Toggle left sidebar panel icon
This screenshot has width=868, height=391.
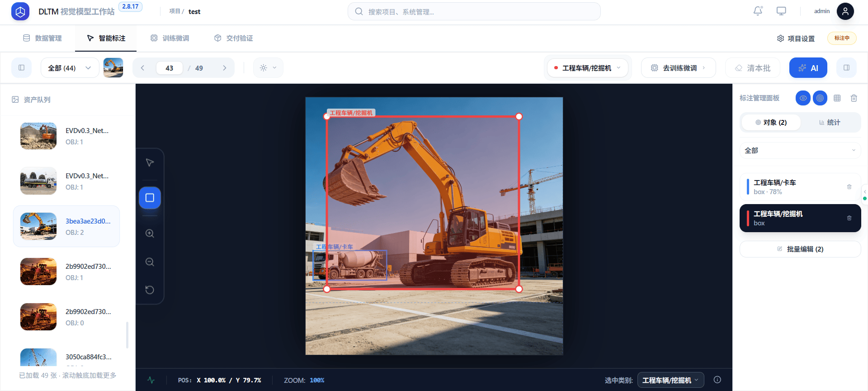pos(21,68)
